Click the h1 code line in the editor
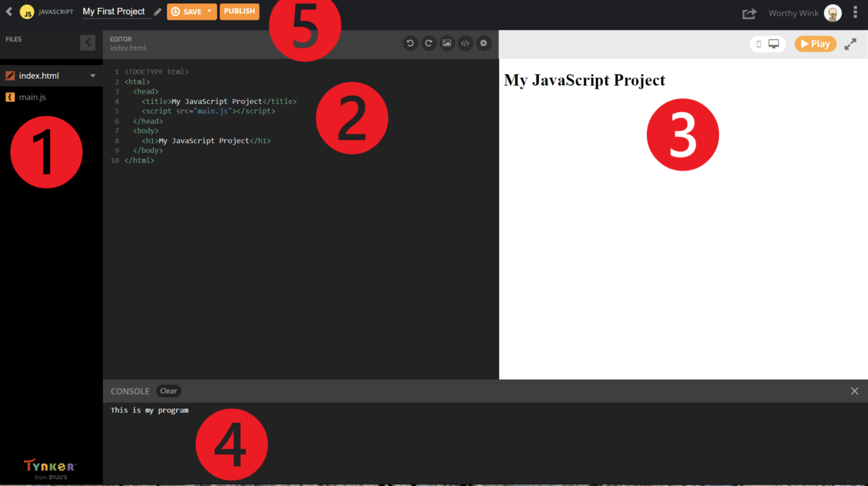 pyautogui.click(x=206, y=141)
